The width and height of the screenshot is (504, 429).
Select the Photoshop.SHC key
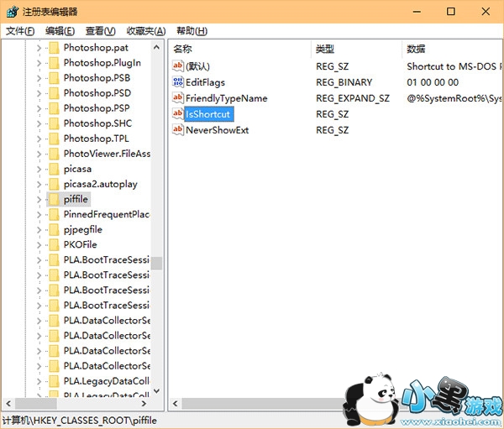point(97,123)
